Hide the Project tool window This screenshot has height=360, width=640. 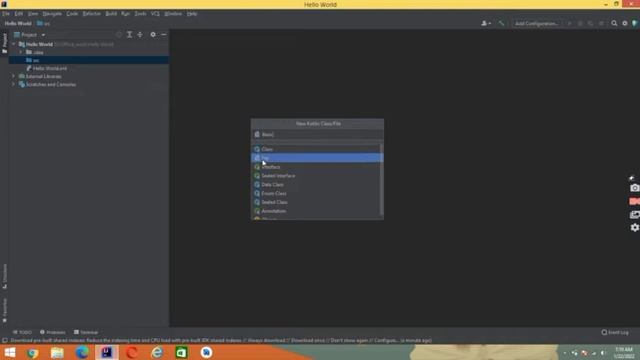pyautogui.click(x=164, y=35)
